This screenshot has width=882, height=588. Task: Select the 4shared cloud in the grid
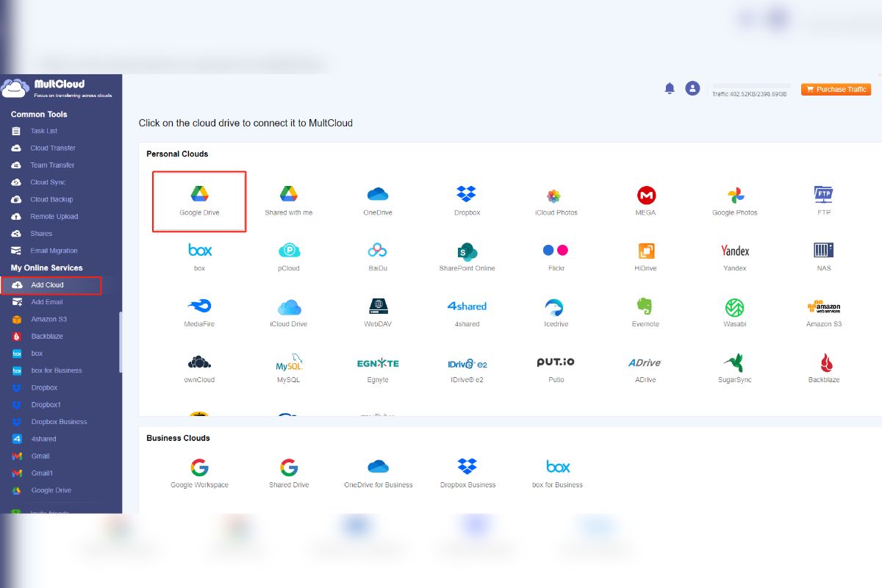pyautogui.click(x=467, y=313)
